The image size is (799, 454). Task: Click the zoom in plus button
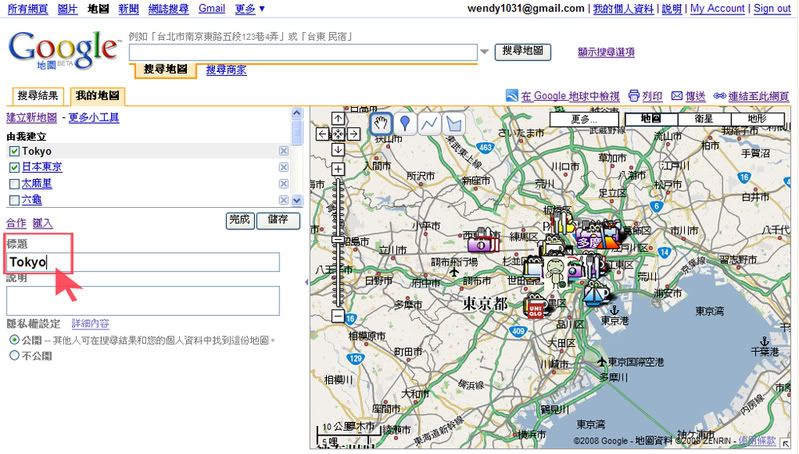tap(338, 169)
